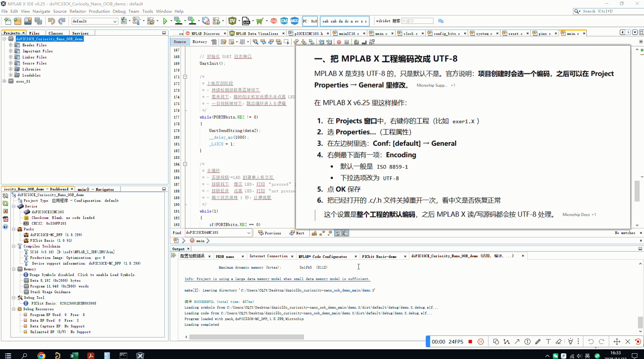644x359 pixels.
Task: Run the project with green play icon
Action: [x=165, y=21]
